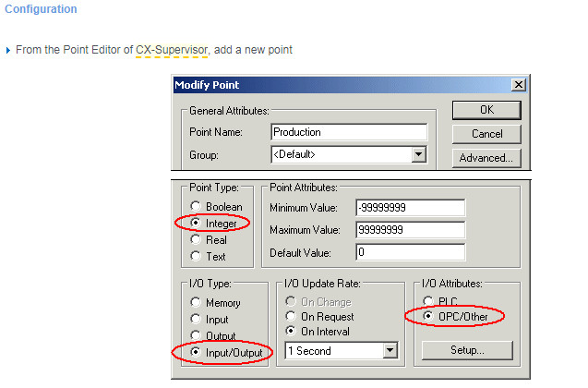This screenshot has width=588, height=388.
Task: Click the Point Name field containing Production
Action: click(x=349, y=132)
